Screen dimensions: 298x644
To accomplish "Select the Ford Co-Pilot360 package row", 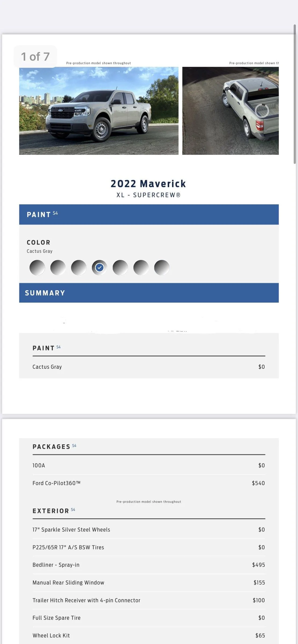I will pos(149,483).
